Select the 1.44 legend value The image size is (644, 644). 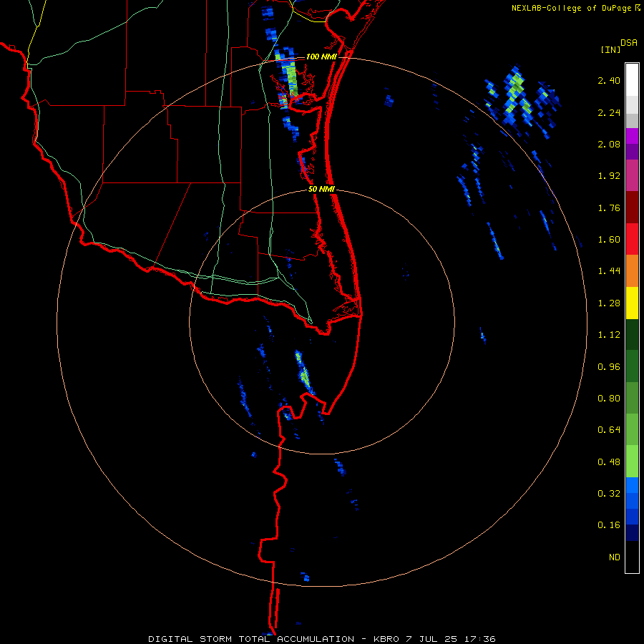point(609,271)
